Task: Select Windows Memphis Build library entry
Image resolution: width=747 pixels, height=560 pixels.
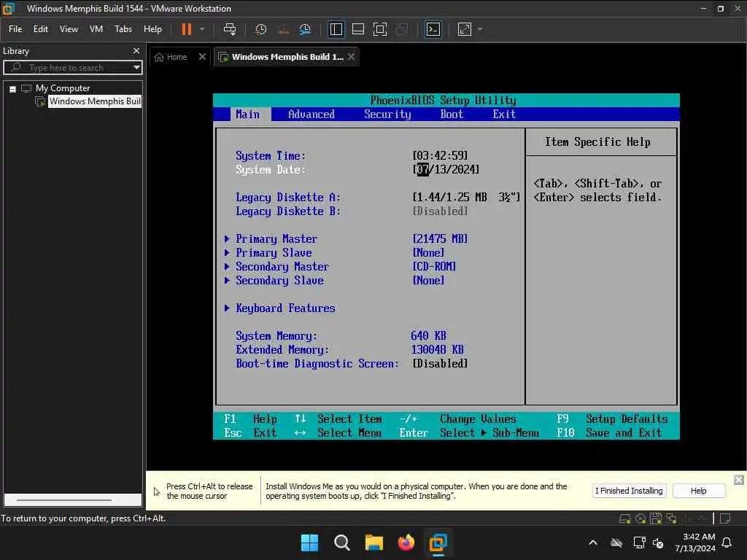Action: 95,101
